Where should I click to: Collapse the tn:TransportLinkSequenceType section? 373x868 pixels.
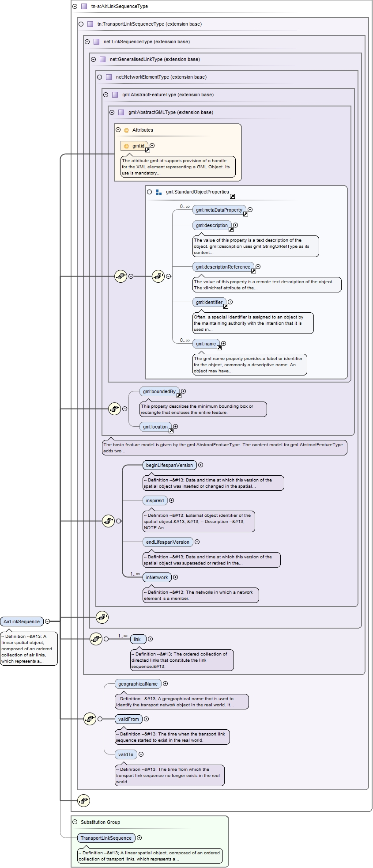[x=81, y=24]
